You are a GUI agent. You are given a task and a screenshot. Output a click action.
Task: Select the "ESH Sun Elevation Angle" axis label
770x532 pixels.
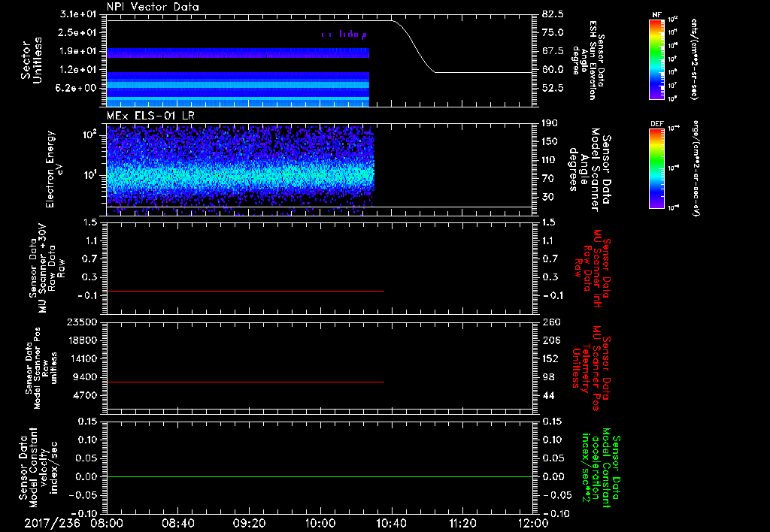[x=588, y=60]
